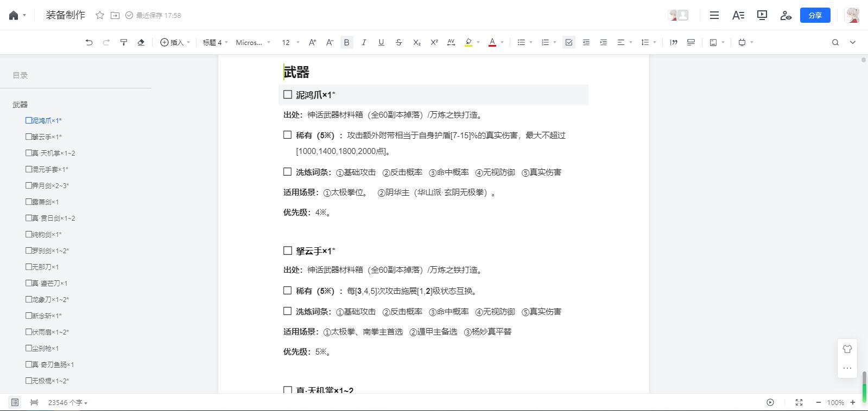
Task: Insert a quote block
Action: point(674,42)
